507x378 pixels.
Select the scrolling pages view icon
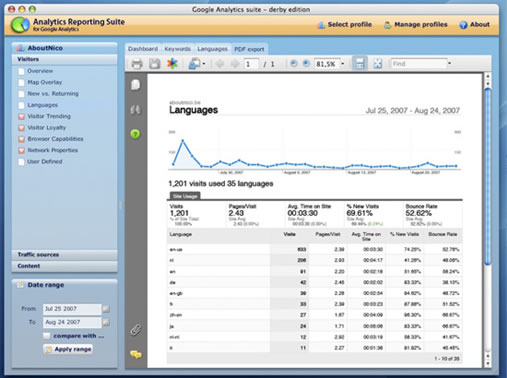(x=360, y=63)
